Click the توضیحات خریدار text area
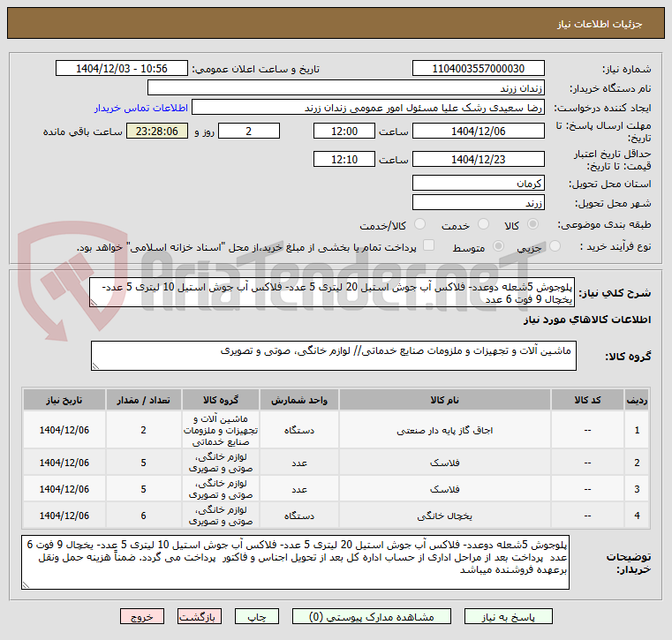The image size is (672, 640). pyautogui.click(x=295, y=562)
